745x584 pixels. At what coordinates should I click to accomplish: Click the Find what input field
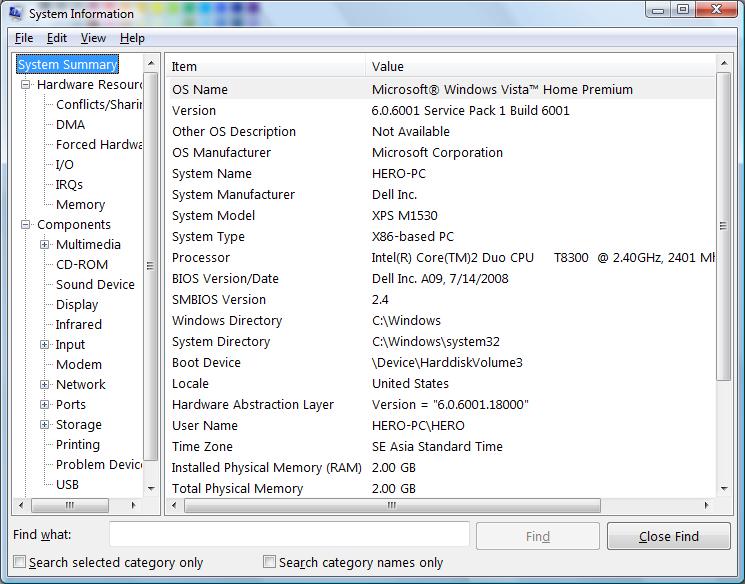[x=289, y=535]
